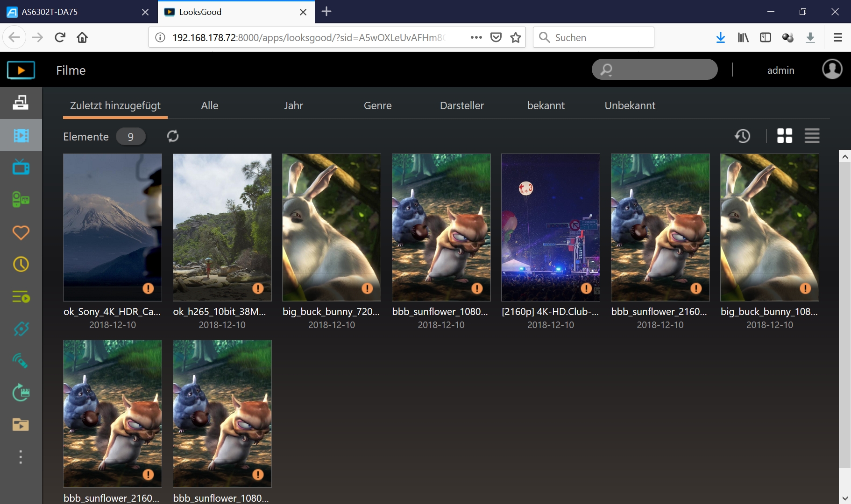Show site information for the page

pos(160,37)
